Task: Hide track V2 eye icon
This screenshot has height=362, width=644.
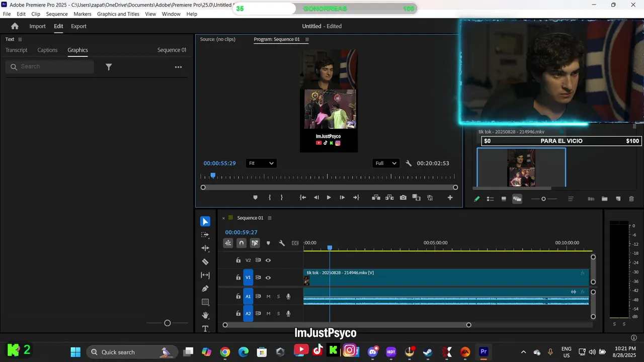Action: click(268, 260)
